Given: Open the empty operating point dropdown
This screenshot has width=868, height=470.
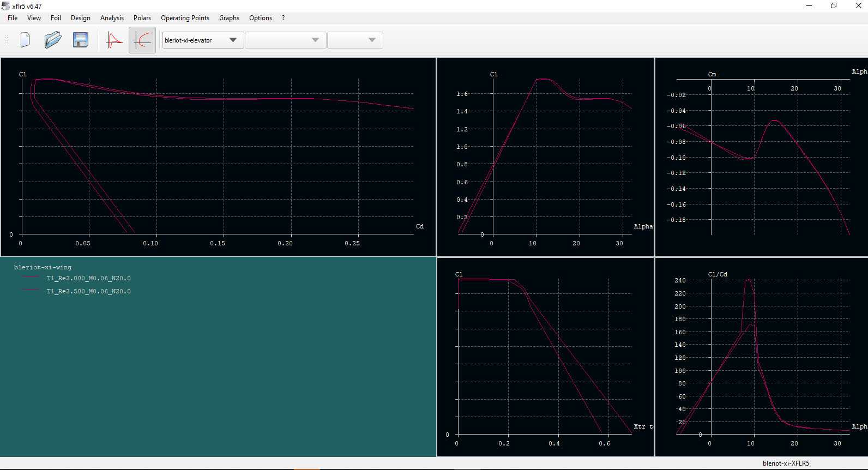Looking at the screenshot, I should click(355, 40).
